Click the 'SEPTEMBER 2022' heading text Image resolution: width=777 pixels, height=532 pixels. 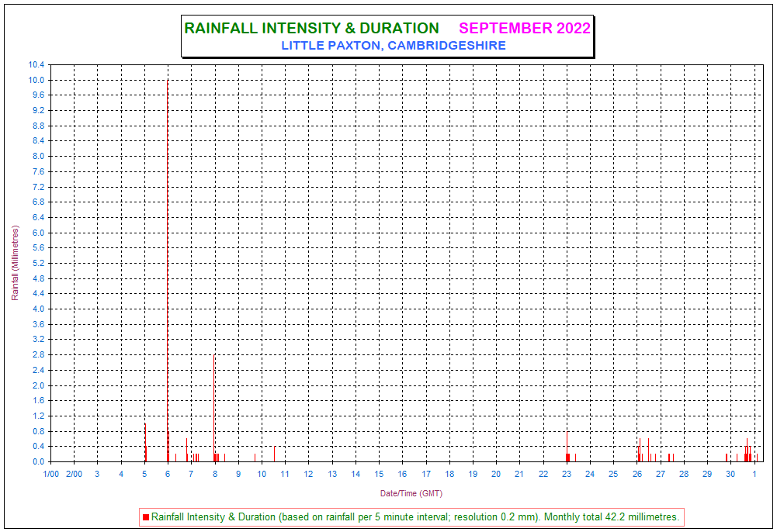coord(524,28)
